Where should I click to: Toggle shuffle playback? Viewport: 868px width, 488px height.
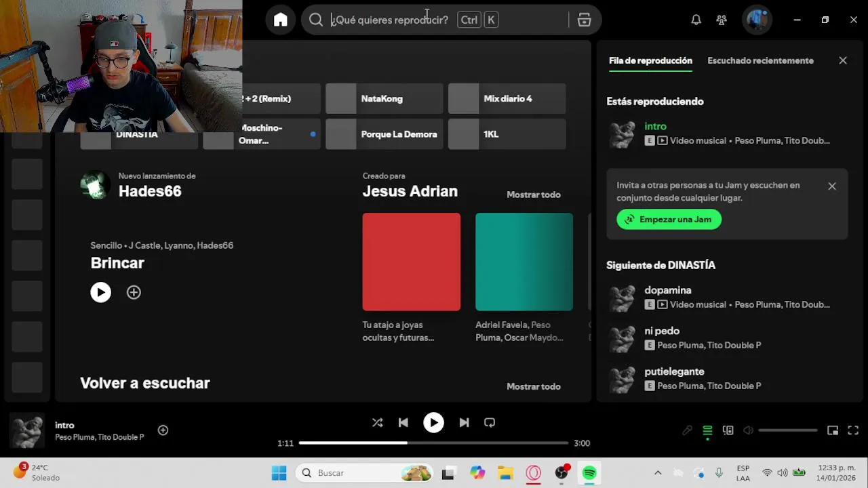378,422
